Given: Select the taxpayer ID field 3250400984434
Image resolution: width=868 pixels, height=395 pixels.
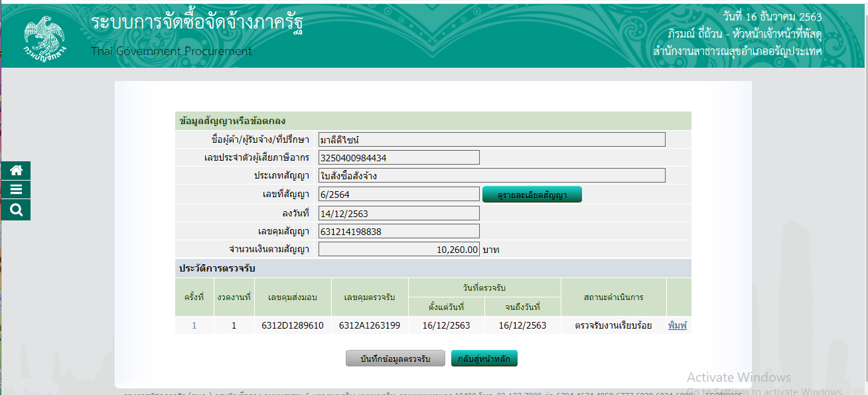Looking at the screenshot, I should pyautogui.click(x=398, y=157).
